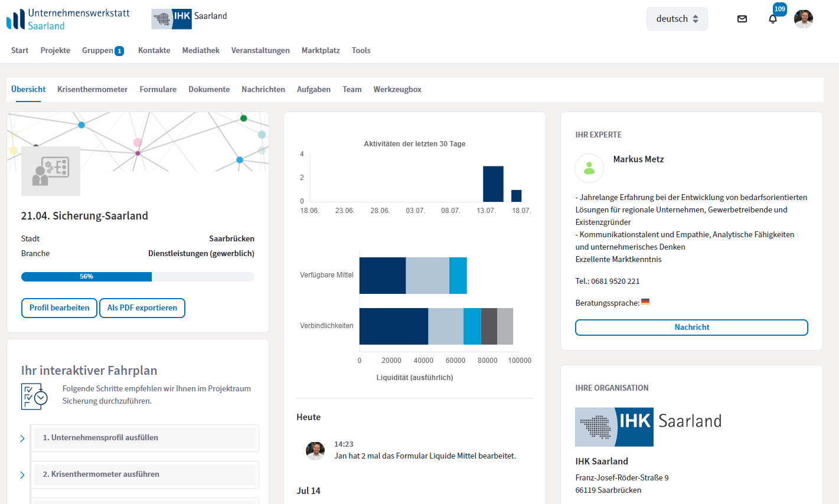Click the project placeholder image icon
The image size is (839, 504).
click(51, 171)
